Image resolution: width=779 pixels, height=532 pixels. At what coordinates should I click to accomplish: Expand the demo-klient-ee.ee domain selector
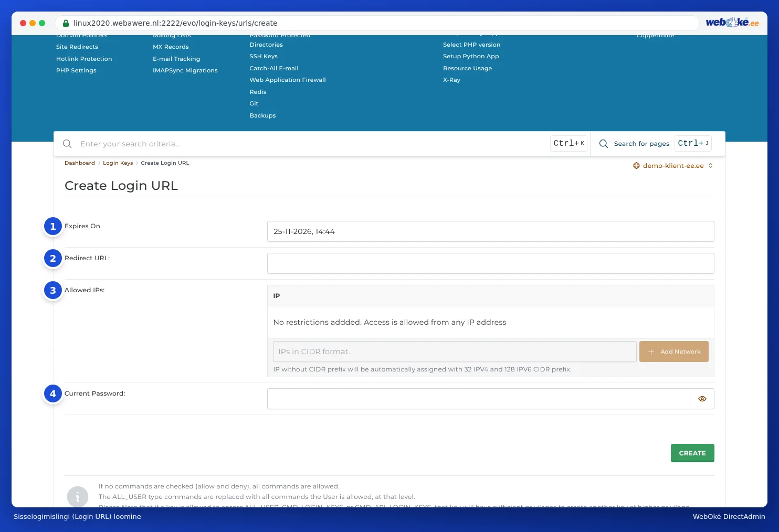coord(673,166)
